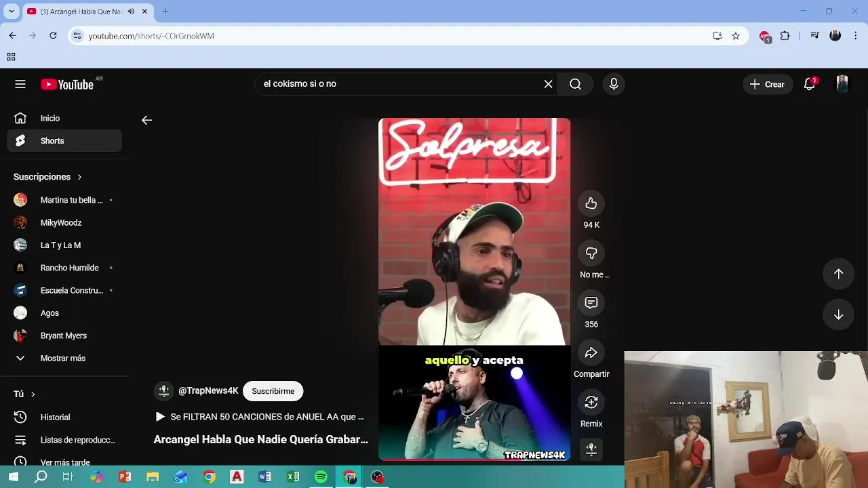Click the YouTube search input field

tap(400, 84)
